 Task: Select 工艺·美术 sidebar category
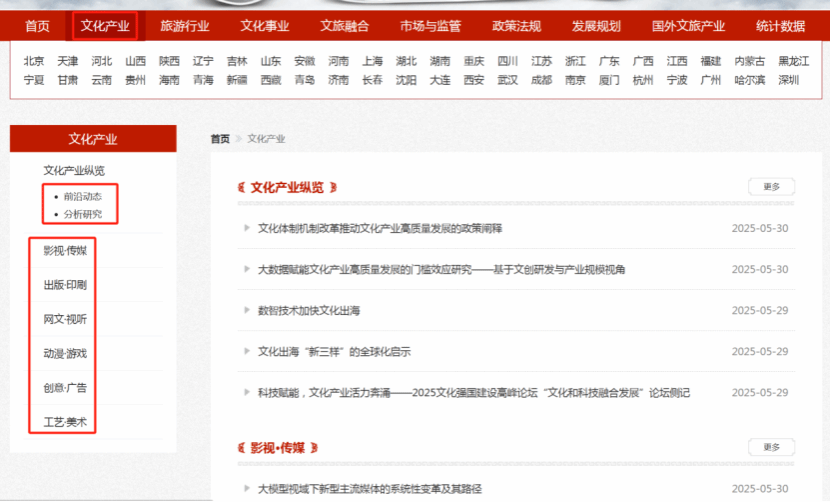point(65,422)
